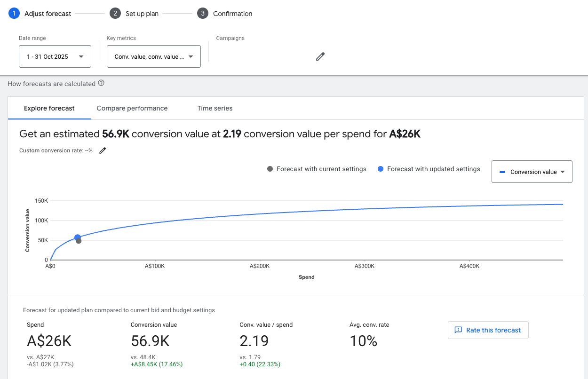The image size is (588, 379).
Task: Open the Conversion value chart metric dropdown
Action: click(532, 172)
